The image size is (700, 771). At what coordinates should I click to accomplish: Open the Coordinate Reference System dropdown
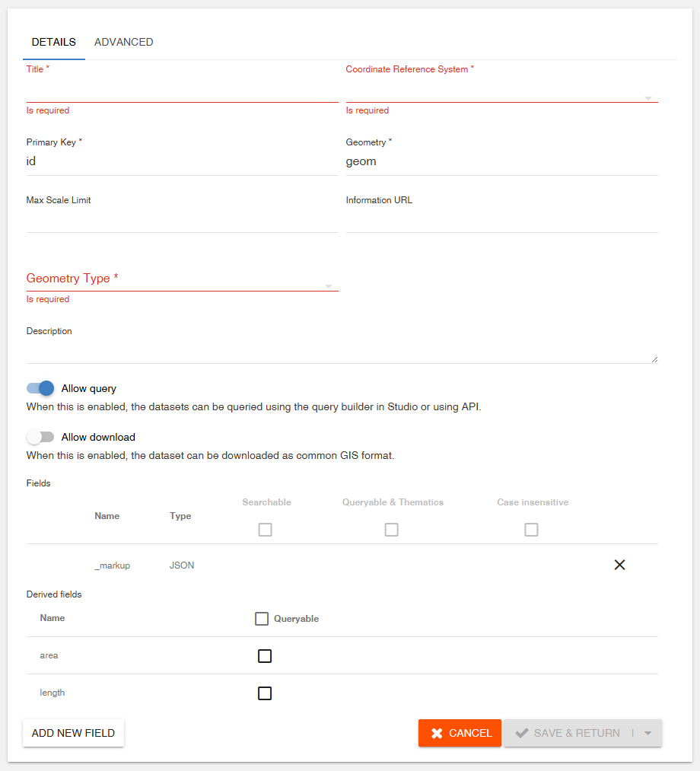point(647,96)
